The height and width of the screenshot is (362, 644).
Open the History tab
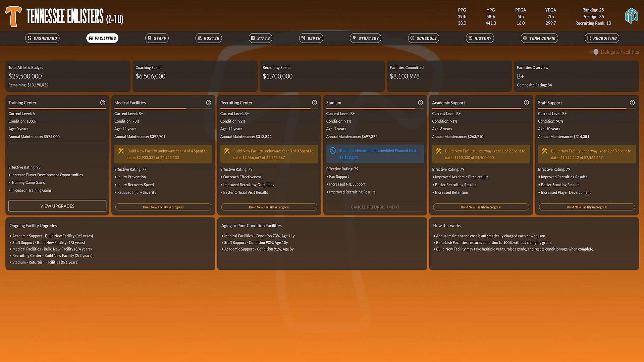point(480,38)
